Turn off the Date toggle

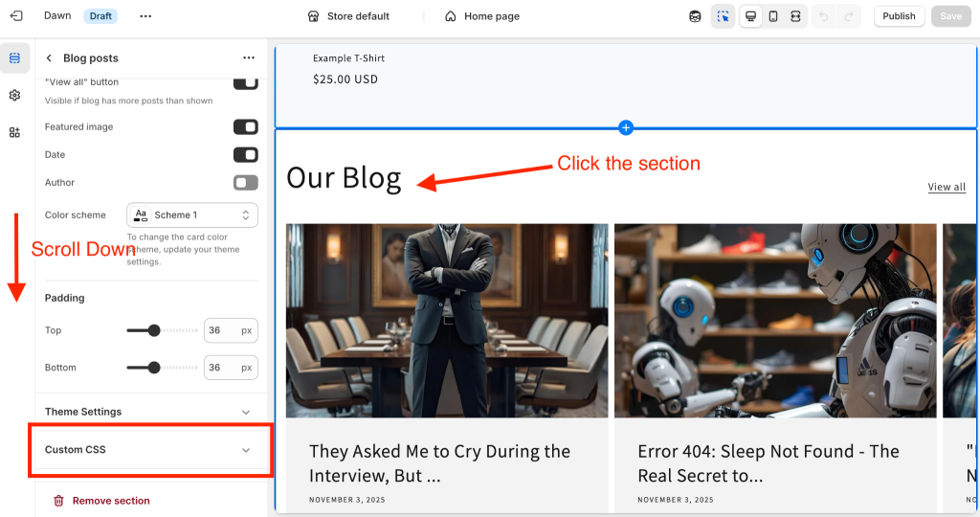(x=246, y=154)
